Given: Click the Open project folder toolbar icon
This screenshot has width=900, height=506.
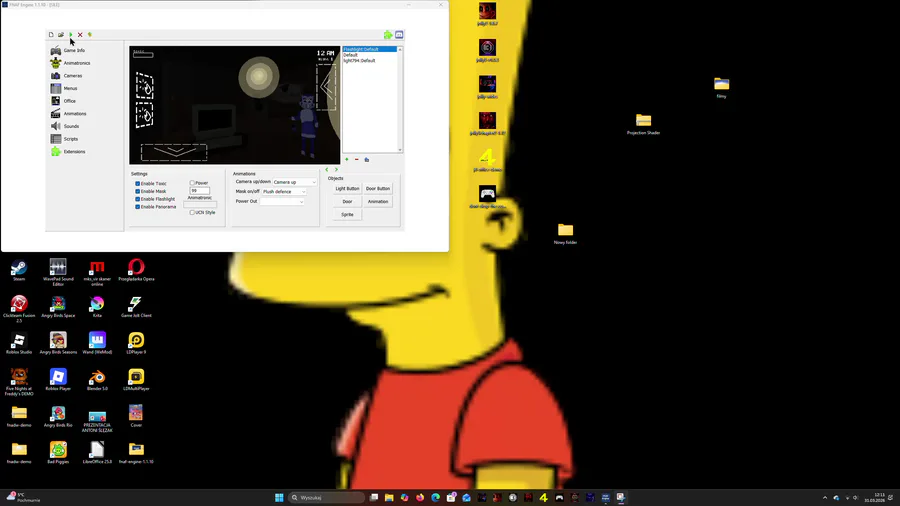Looking at the screenshot, I should point(61,34).
